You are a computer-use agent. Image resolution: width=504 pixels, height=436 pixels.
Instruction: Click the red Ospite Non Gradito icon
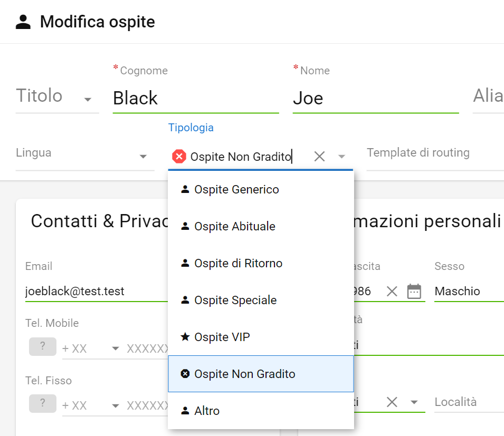(x=179, y=157)
